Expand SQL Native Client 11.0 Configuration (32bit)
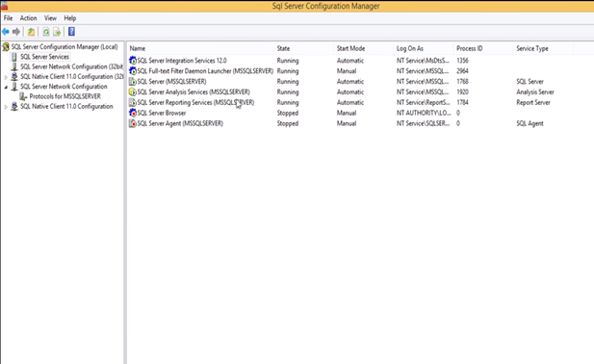Screen dimensions: 594x364 (6, 77)
